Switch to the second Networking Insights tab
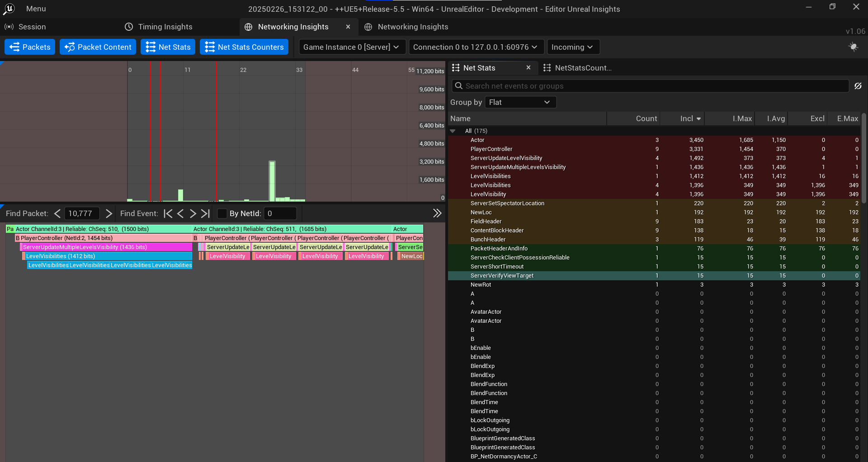 point(413,27)
